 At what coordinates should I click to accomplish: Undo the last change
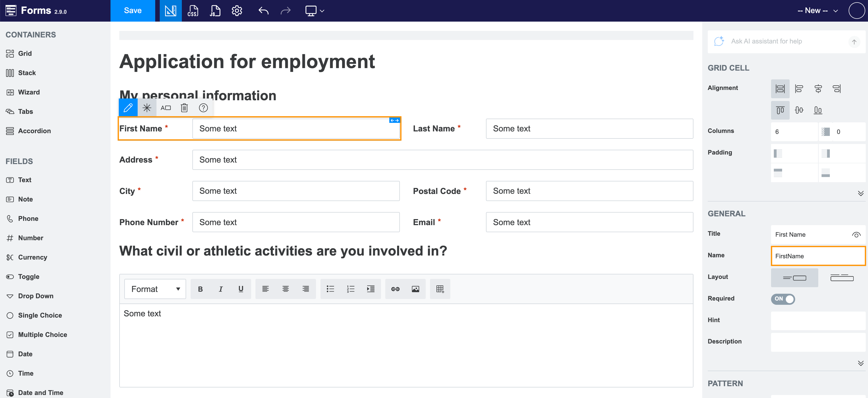coord(263,11)
